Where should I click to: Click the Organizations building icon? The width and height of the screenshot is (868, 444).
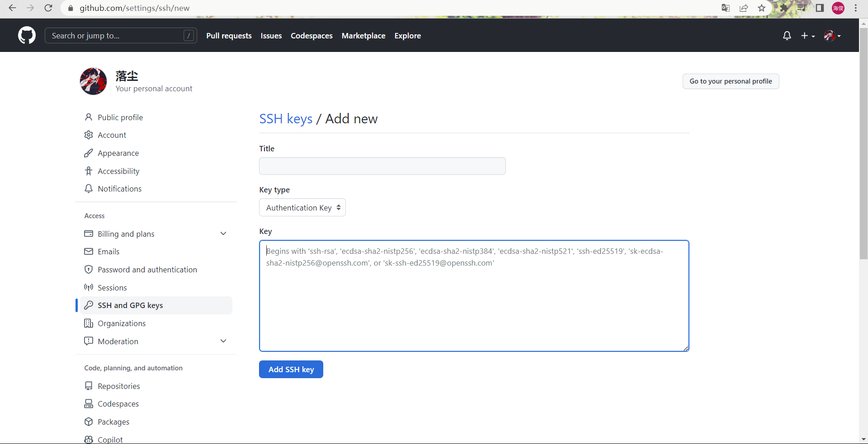(x=89, y=323)
